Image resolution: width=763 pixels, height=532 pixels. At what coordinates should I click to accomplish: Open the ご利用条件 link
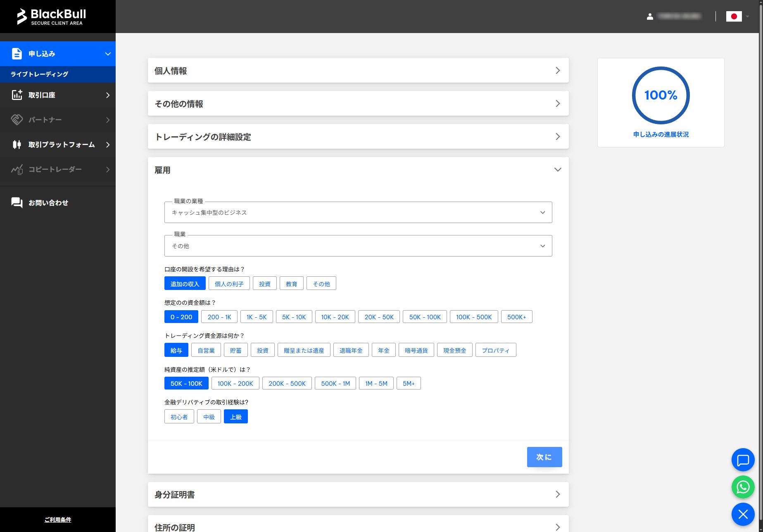point(57,520)
